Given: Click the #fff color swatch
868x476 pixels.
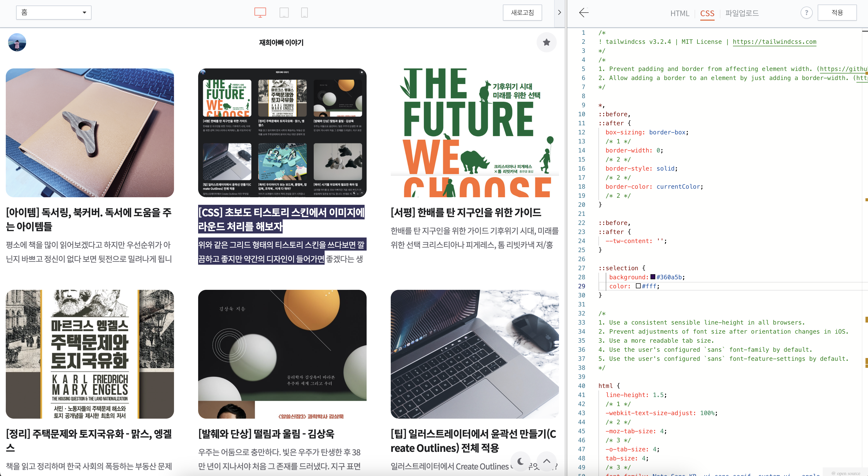Looking at the screenshot, I should [x=638, y=286].
